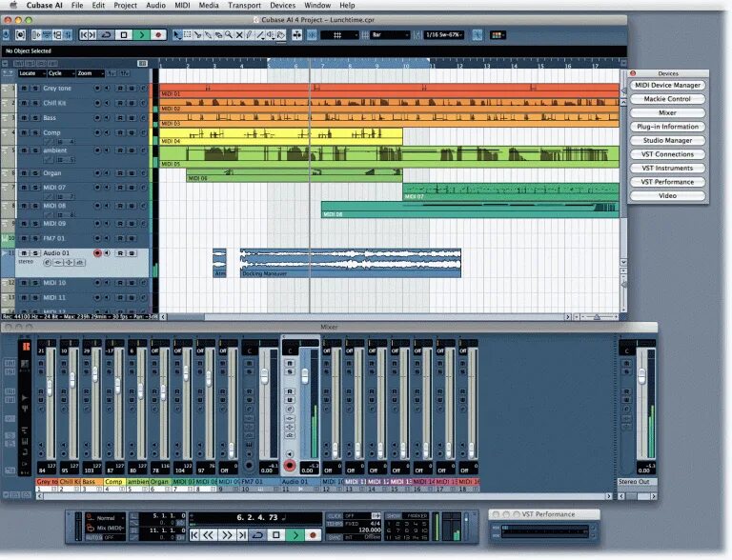
Task: Open the snap mode grid dropdown
Action: (x=339, y=35)
